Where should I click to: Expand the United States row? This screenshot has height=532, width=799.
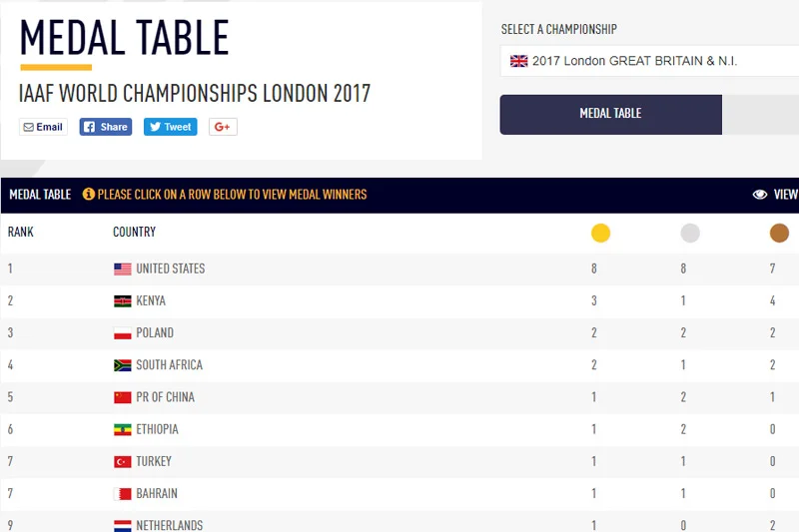coord(399,268)
